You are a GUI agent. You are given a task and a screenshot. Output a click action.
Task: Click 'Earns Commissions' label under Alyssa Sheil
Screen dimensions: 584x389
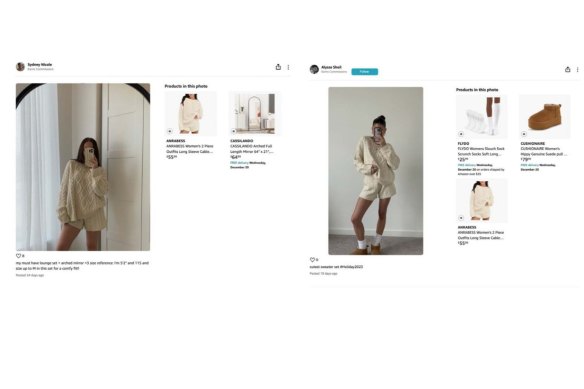(x=334, y=72)
